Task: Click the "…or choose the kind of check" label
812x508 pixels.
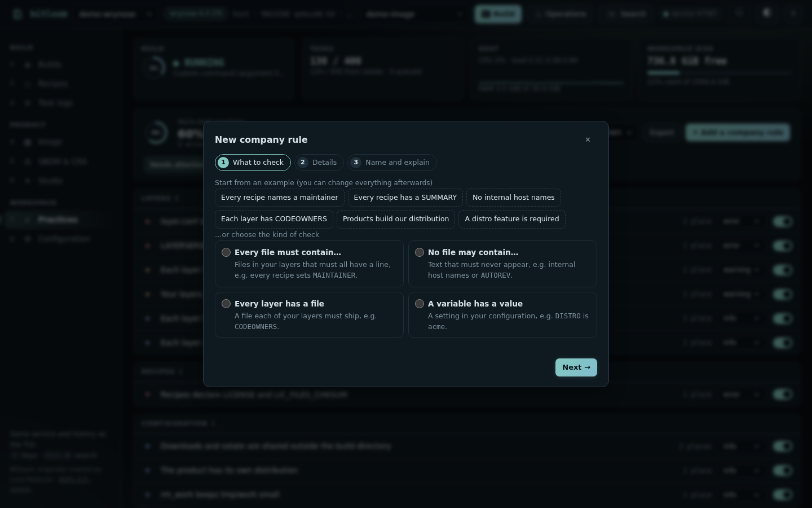Action: pos(267,235)
